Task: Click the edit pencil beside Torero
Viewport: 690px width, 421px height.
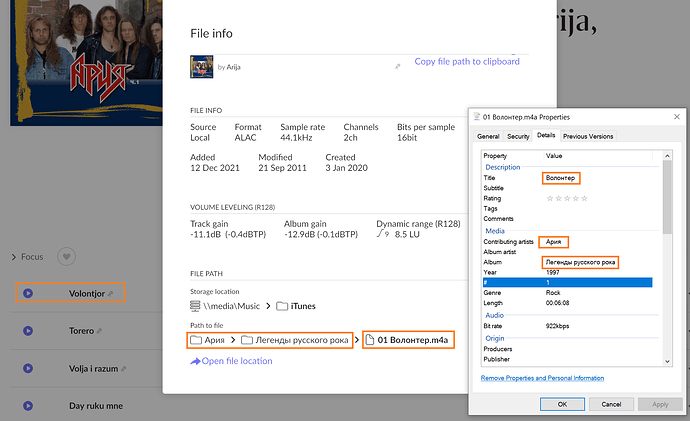Action: (x=99, y=331)
